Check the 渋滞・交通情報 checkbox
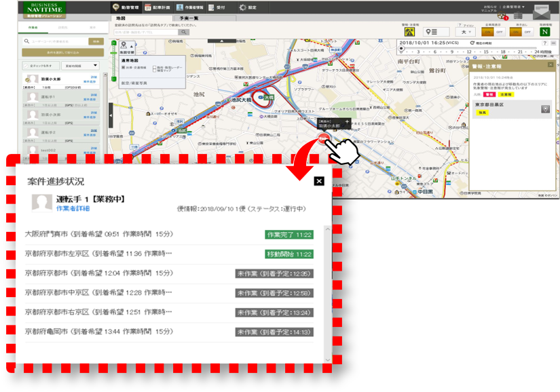This screenshot has height=392, width=560. pos(124,68)
